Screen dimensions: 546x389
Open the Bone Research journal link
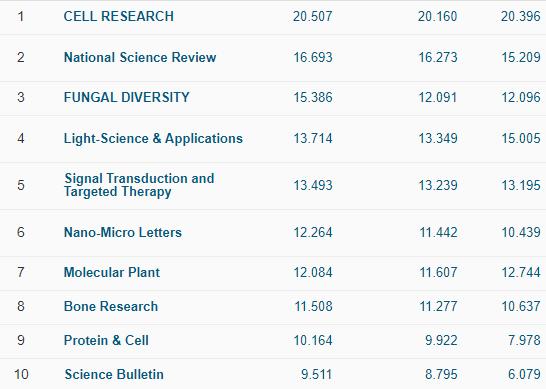pos(111,306)
